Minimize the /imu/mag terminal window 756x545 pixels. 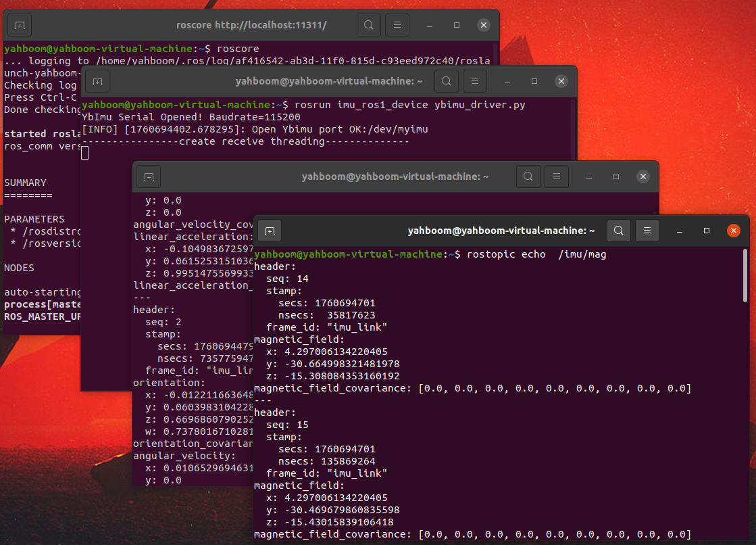pos(680,231)
